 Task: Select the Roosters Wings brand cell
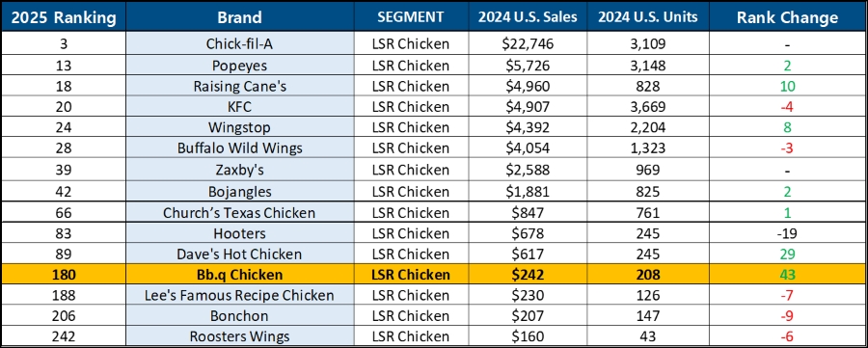[240, 335]
